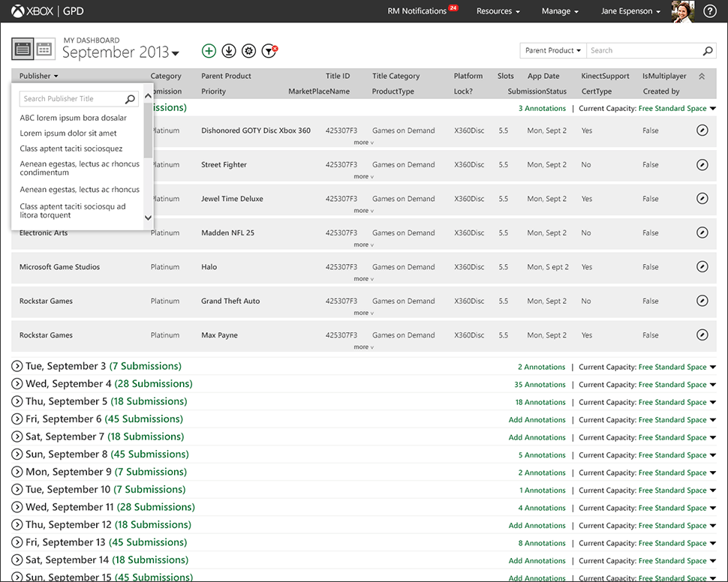Screen dimensions: 728x582
Task: Open 3 Annotations link
Action: (543, 109)
